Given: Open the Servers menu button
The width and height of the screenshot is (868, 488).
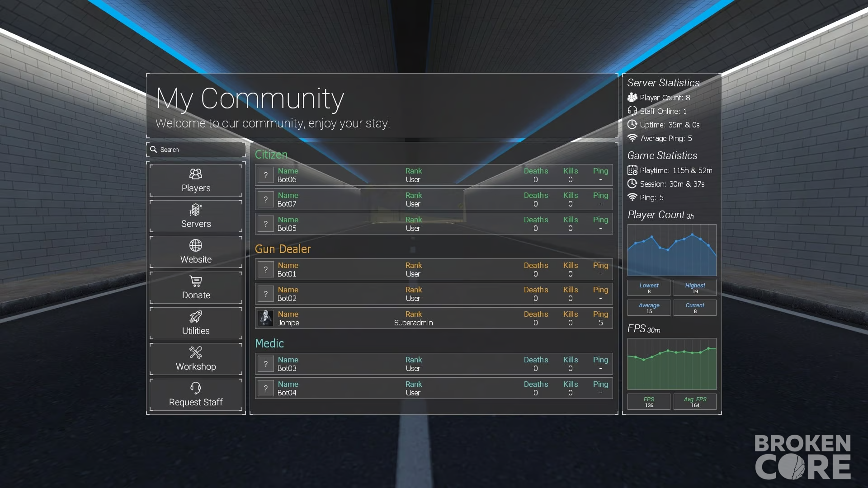Looking at the screenshot, I should coord(196,216).
